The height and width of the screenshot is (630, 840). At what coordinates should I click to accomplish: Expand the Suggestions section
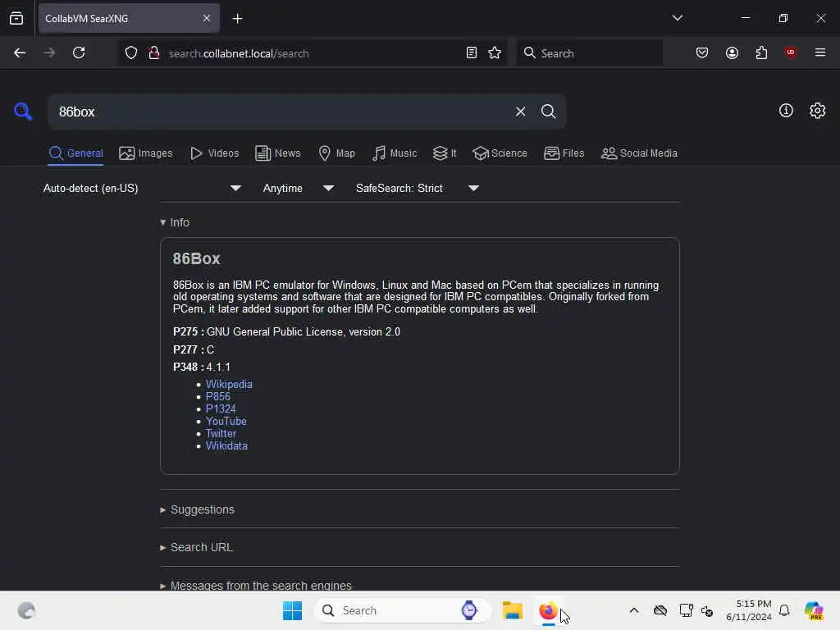click(197, 509)
